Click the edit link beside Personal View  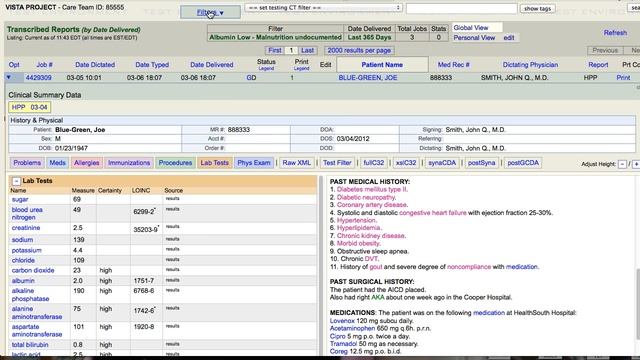pos(509,38)
